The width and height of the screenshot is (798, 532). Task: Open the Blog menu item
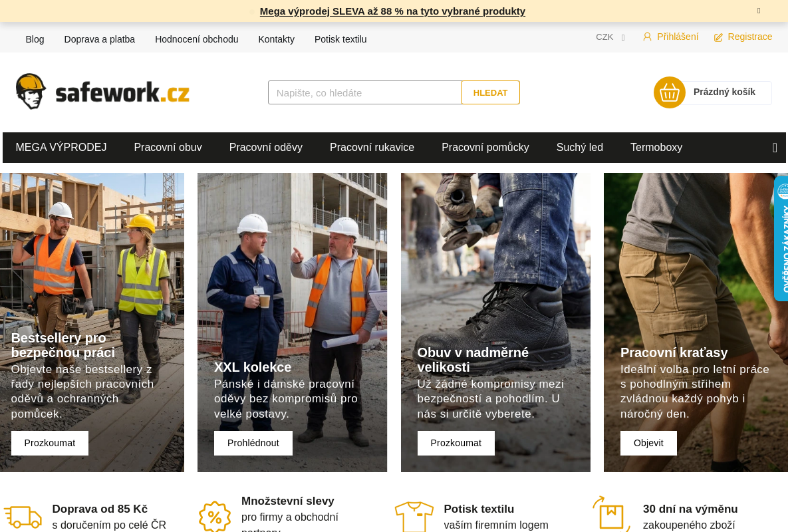click(x=35, y=39)
